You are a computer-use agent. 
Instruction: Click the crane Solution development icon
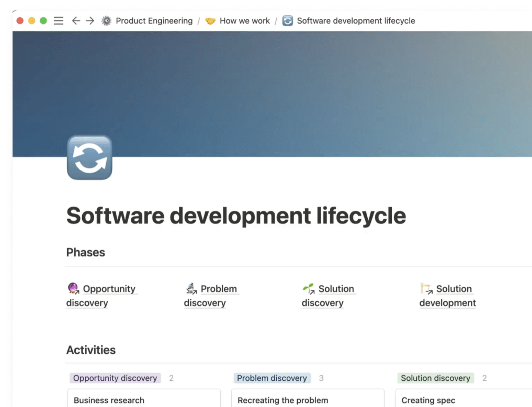[x=426, y=288]
